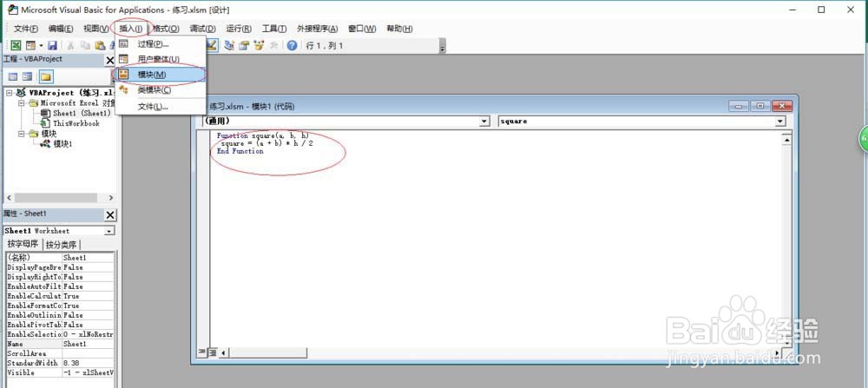
Task: Click the Copy toolbar icon
Action: (x=85, y=46)
